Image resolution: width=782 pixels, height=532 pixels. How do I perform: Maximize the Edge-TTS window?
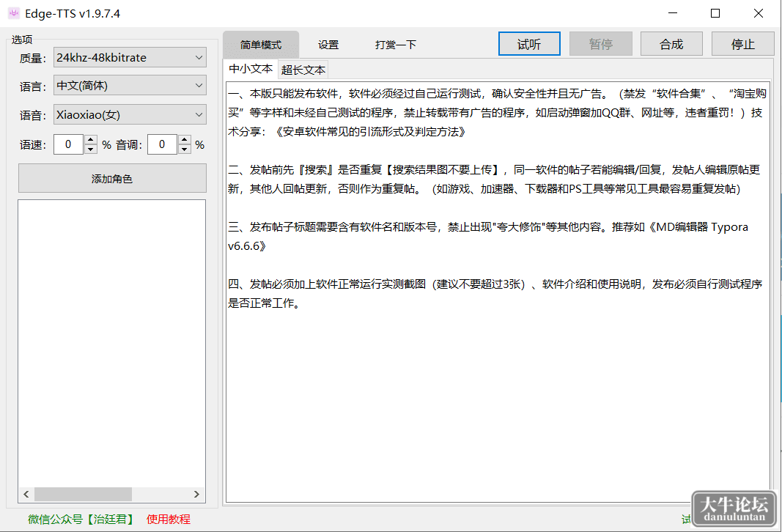pos(715,13)
